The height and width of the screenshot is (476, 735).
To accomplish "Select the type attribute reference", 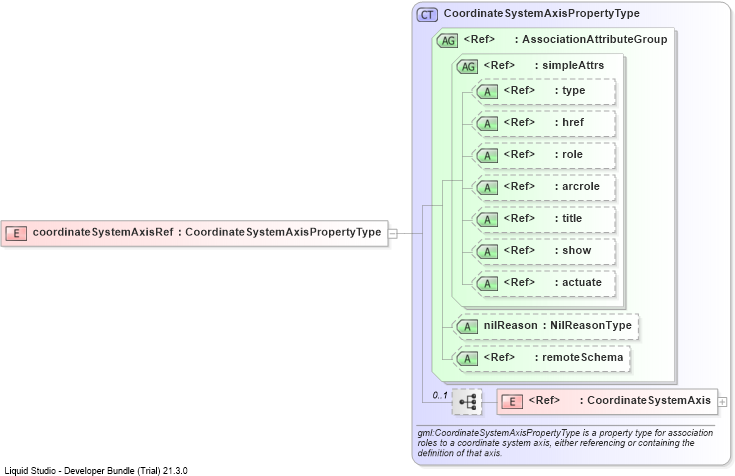I will coord(544,90).
